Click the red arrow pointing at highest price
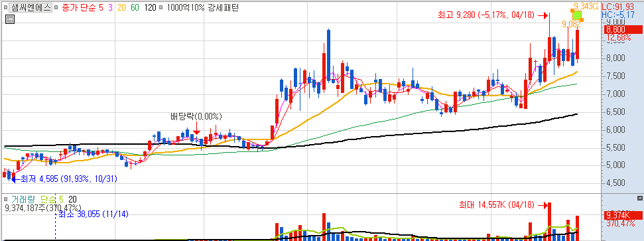 pos(543,16)
